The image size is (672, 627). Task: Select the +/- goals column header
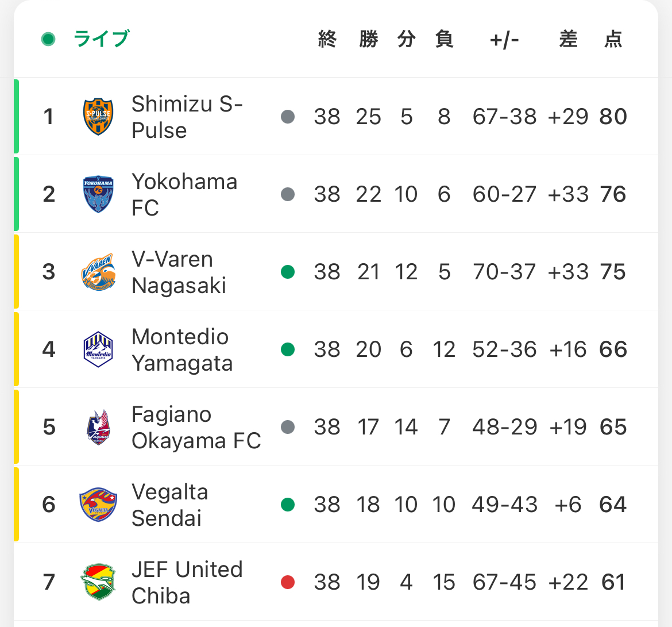pyautogui.click(x=504, y=40)
